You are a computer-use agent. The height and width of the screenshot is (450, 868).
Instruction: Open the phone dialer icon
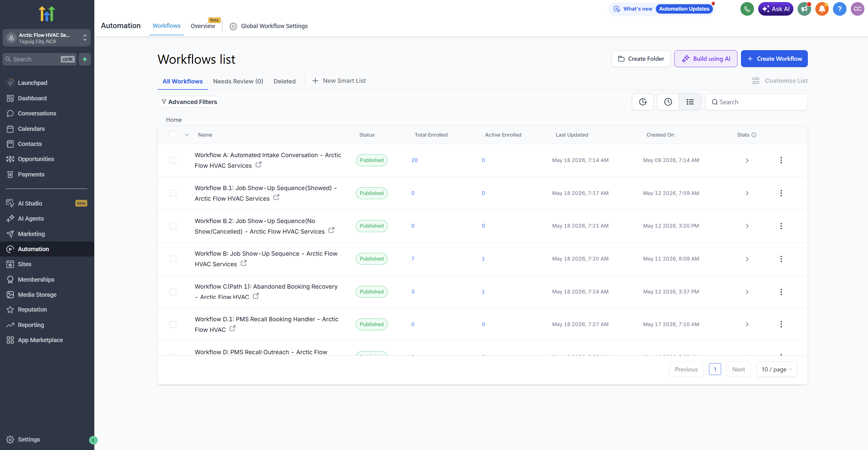pyautogui.click(x=747, y=9)
